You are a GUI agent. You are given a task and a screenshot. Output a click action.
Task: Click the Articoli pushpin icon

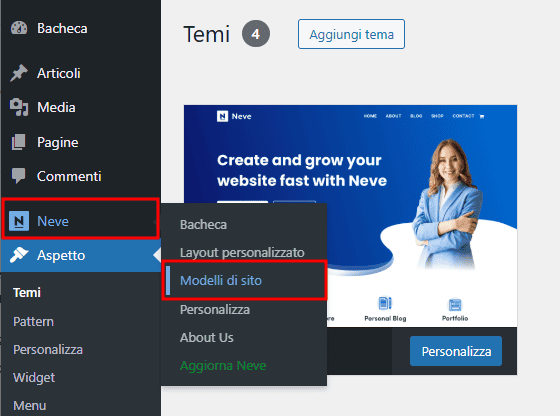(x=19, y=73)
